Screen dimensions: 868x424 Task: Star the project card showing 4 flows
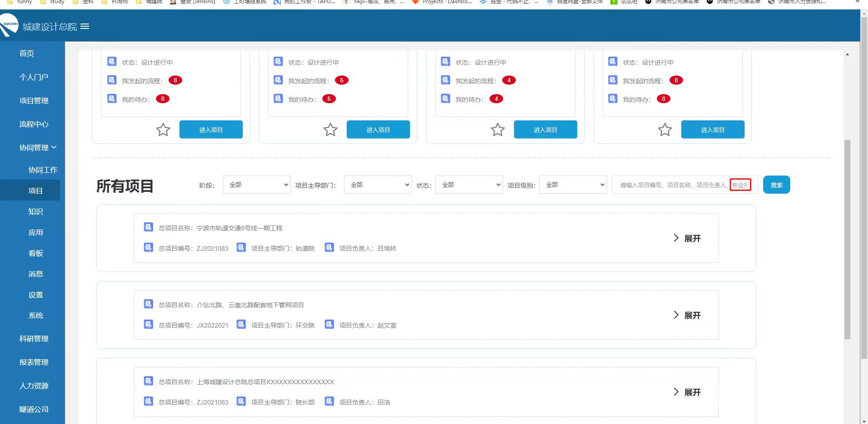498,130
